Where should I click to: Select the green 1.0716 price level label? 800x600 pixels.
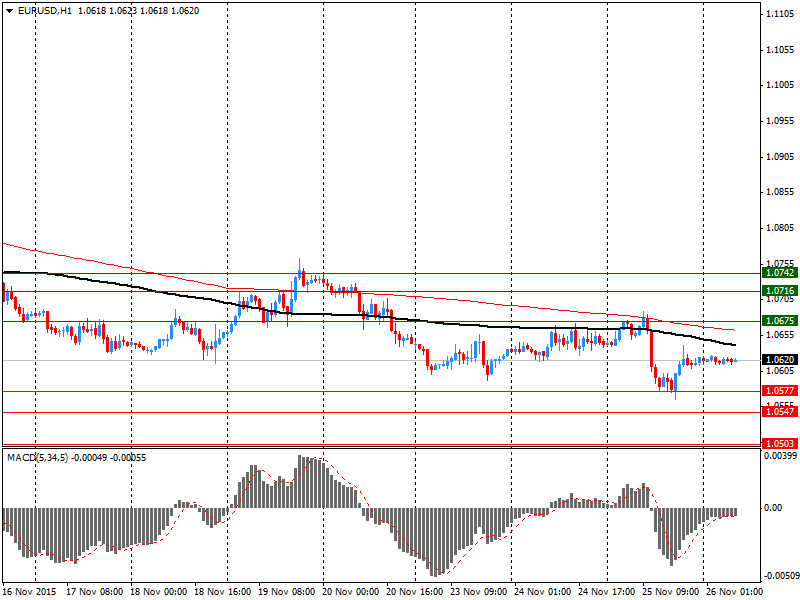coord(778,290)
